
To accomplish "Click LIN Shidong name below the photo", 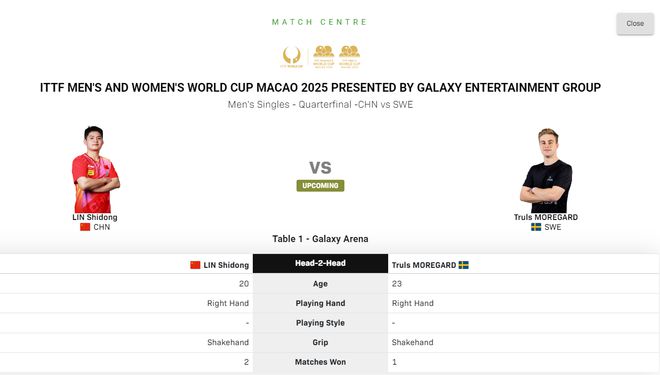I will pos(95,217).
